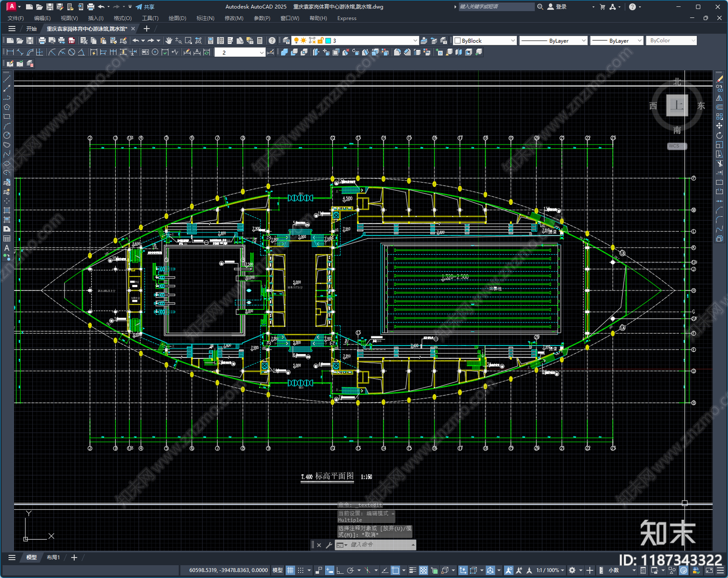Select the Rotate tool in modify toolbar
Image resolution: width=728 pixels, height=578 pixels.
(x=719, y=135)
